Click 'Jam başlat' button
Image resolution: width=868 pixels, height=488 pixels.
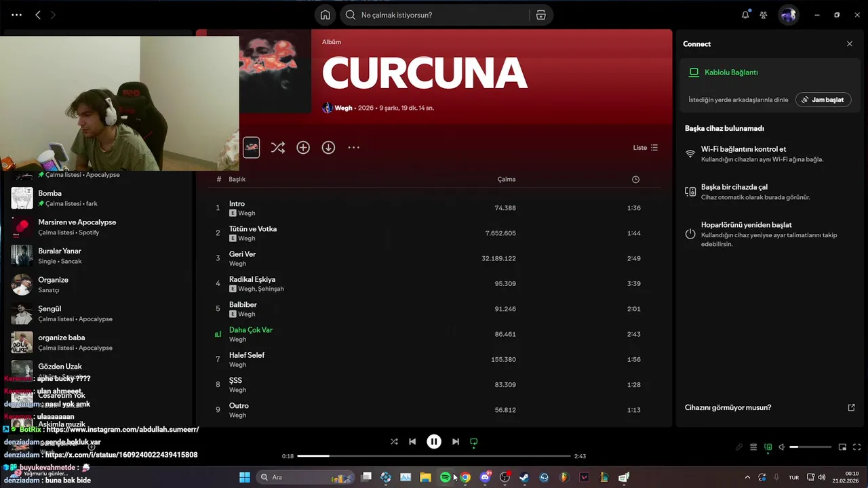823,100
